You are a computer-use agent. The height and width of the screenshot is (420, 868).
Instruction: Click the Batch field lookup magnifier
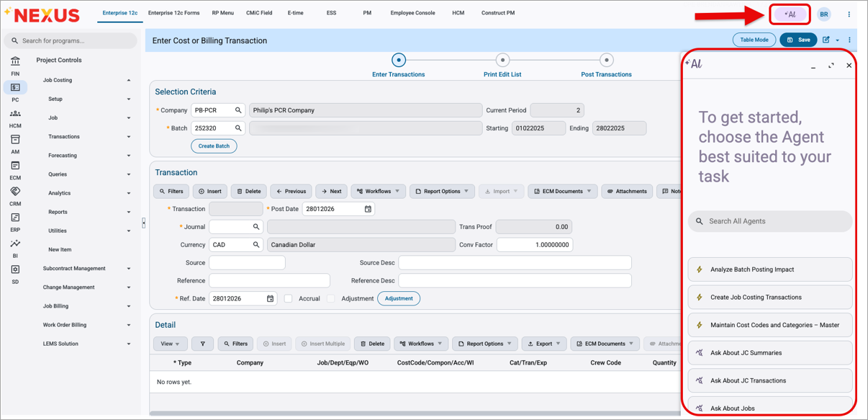(x=238, y=128)
